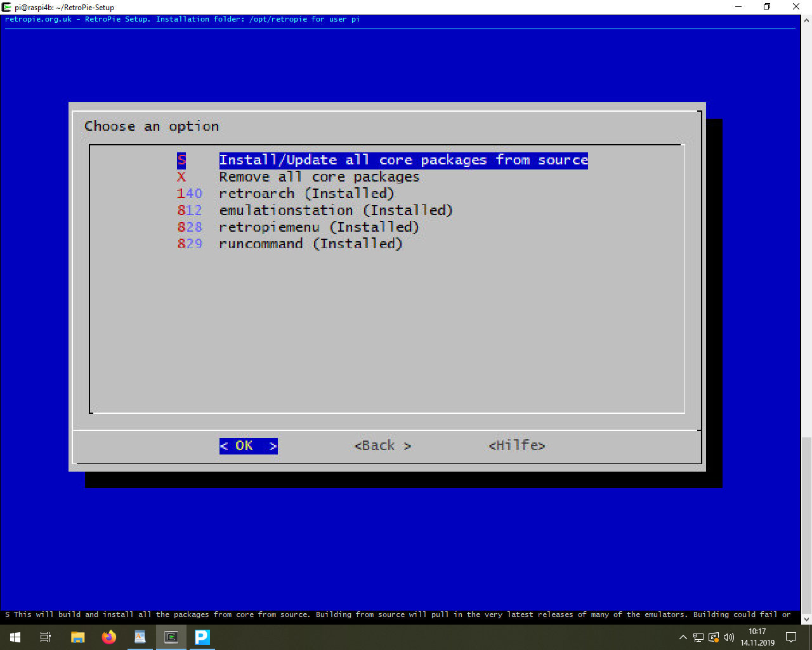The image size is (812, 650).
Task: Open the blue P app on taskbar
Action: pos(202,637)
